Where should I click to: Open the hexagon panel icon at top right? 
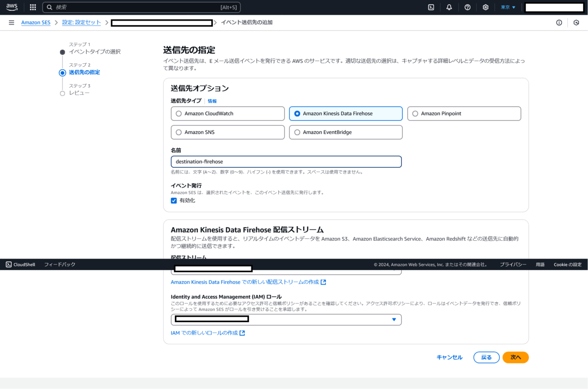(576, 23)
